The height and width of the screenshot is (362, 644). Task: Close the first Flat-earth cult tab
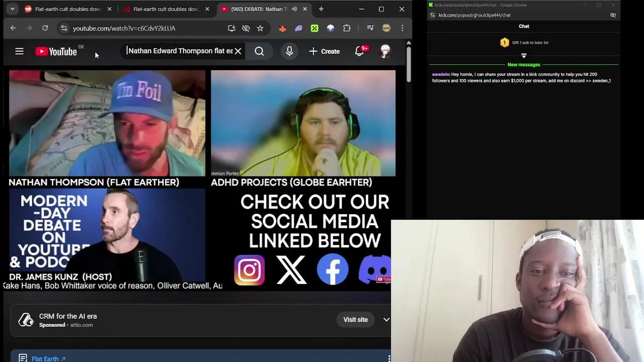click(109, 9)
